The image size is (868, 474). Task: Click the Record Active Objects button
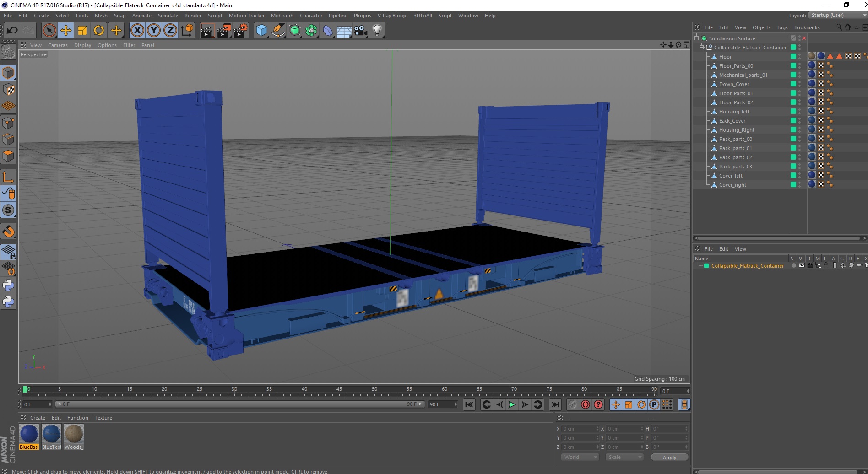[572, 404]
